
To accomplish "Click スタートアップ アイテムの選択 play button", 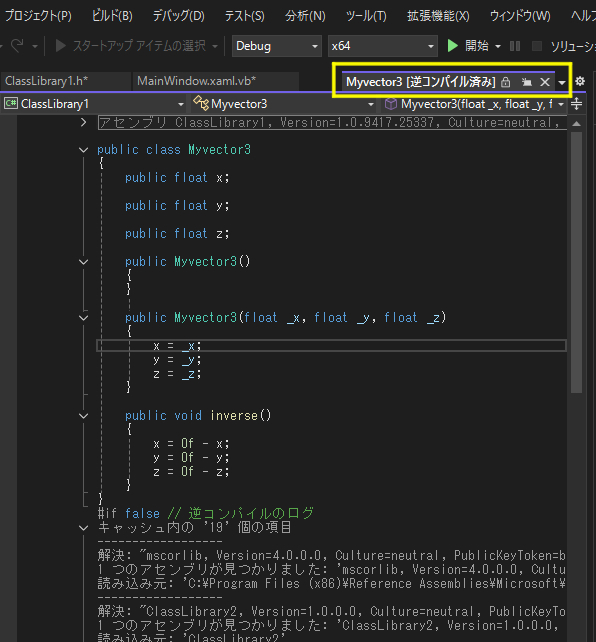I will tap(60, 45).
